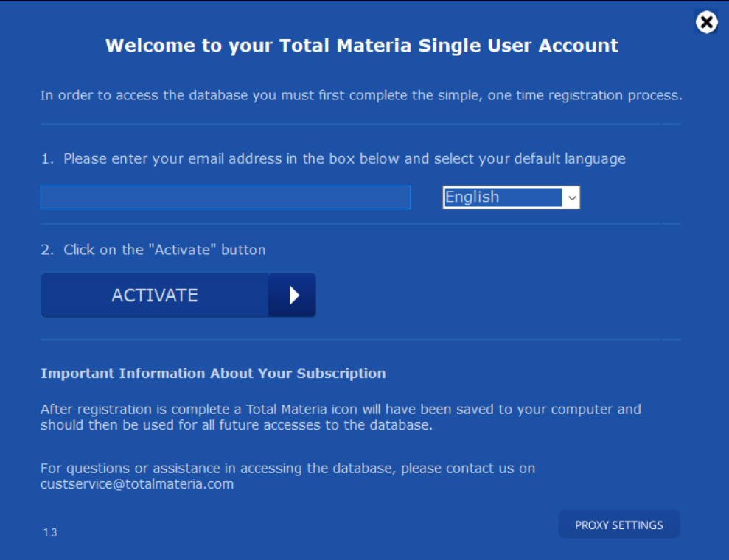Click the custservice@totalmateria.com email address

(x=137, y=484)
